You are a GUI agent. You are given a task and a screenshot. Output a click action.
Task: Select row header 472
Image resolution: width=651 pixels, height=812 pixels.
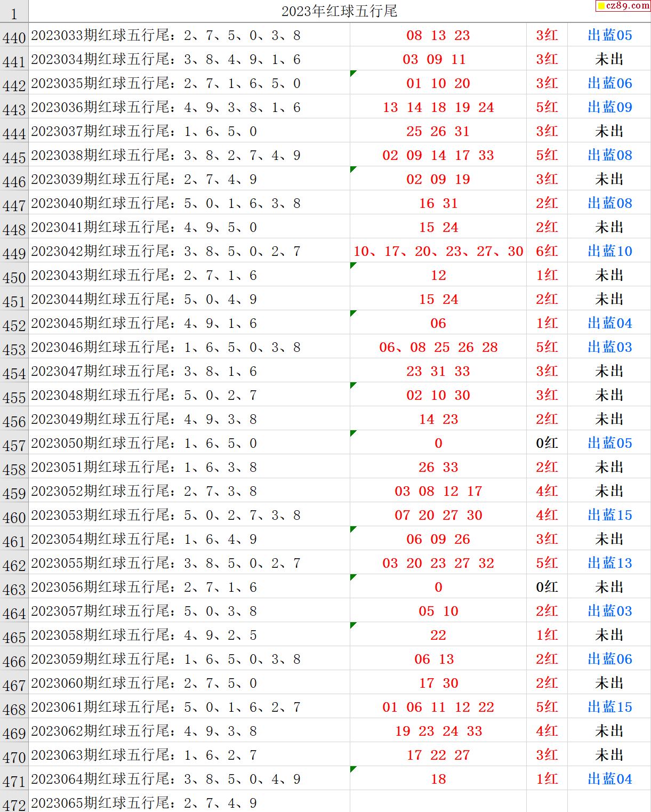pyautogui.click(x=14, y=804)
